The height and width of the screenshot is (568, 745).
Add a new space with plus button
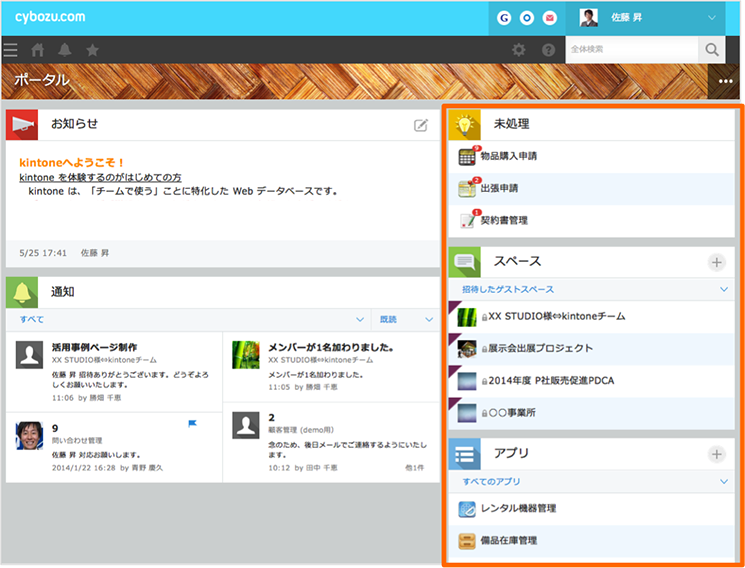point(716,262)
